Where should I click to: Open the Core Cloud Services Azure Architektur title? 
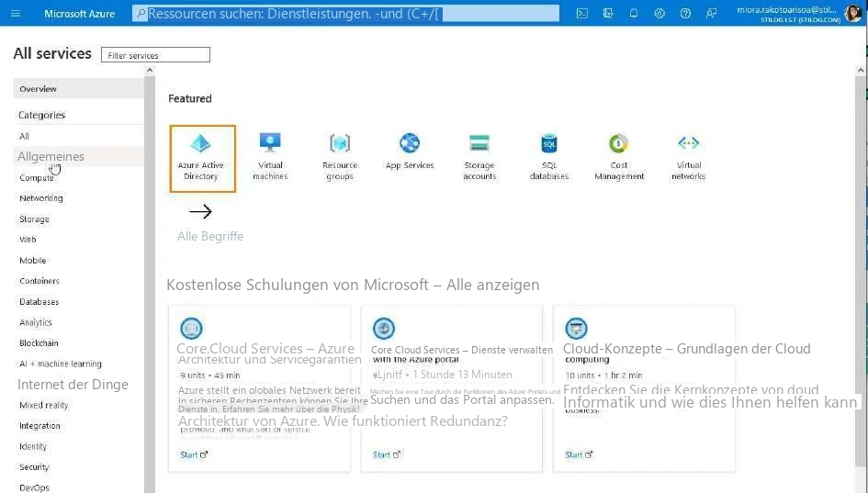click(x=269, y=354)
